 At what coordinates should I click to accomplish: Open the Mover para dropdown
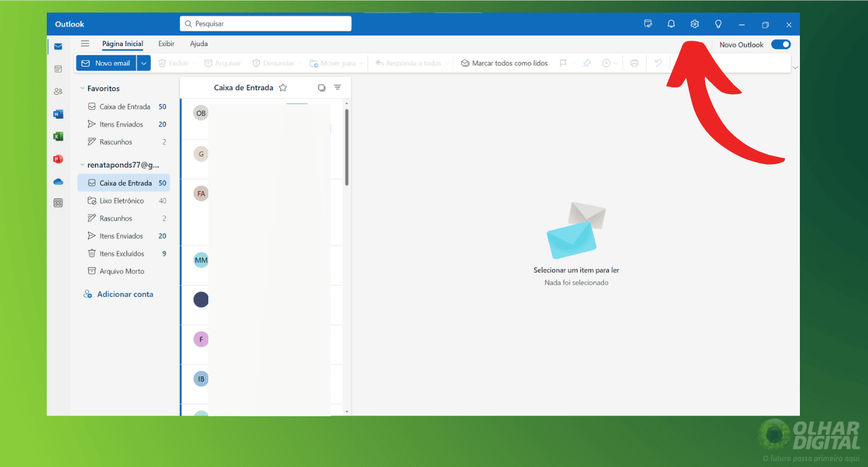pos(361,63)
